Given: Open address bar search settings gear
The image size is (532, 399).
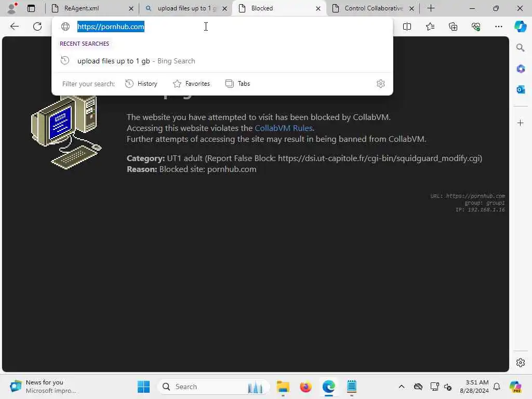Looking at the screenshot, I should click(381, 84).
